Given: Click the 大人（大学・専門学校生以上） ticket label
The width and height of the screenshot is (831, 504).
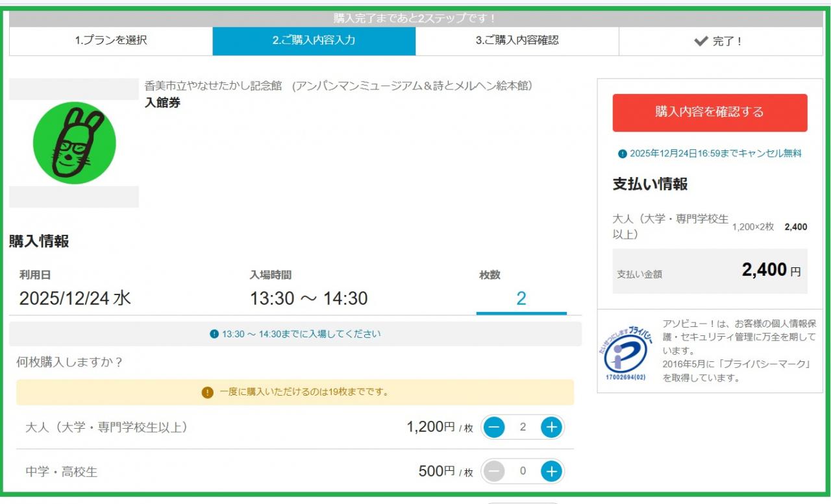Looking at the screenshot, I should point(106,427).
